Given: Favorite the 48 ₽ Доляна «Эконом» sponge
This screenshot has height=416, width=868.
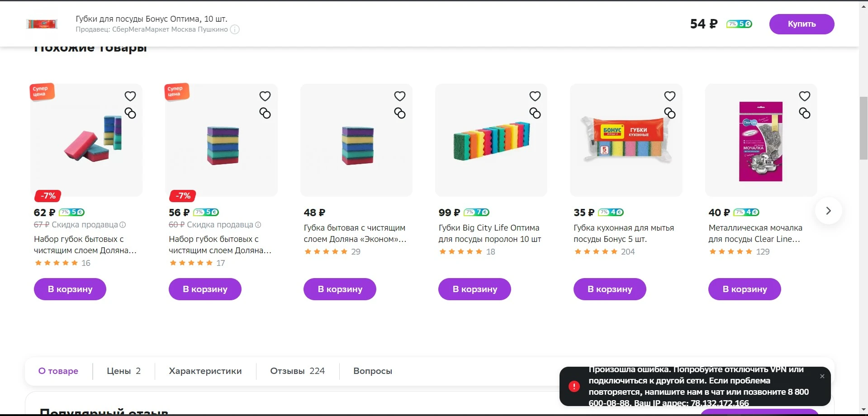Looking at the screenshot, I should coord(400,96).
